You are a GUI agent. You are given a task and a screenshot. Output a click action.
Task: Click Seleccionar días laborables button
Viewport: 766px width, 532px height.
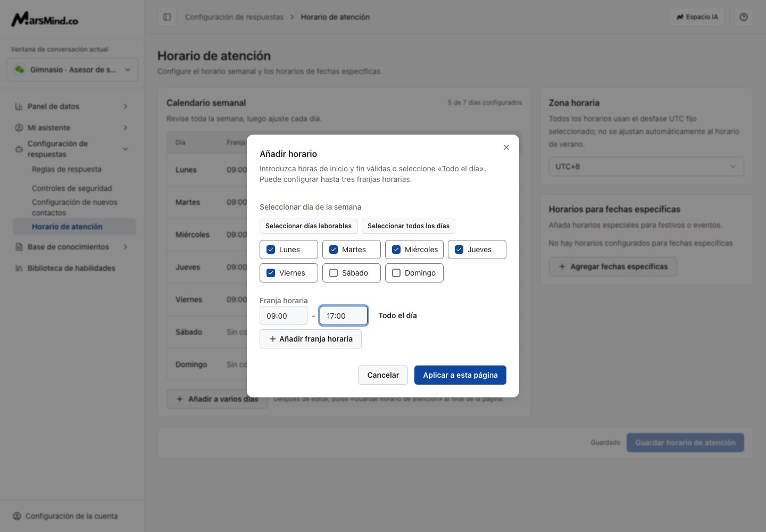309,226
